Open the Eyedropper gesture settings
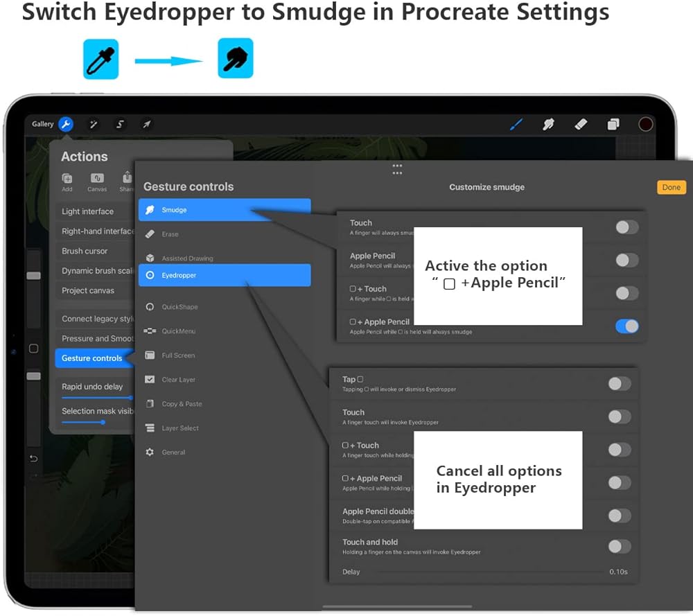The image size is (693, 616). 225,275
